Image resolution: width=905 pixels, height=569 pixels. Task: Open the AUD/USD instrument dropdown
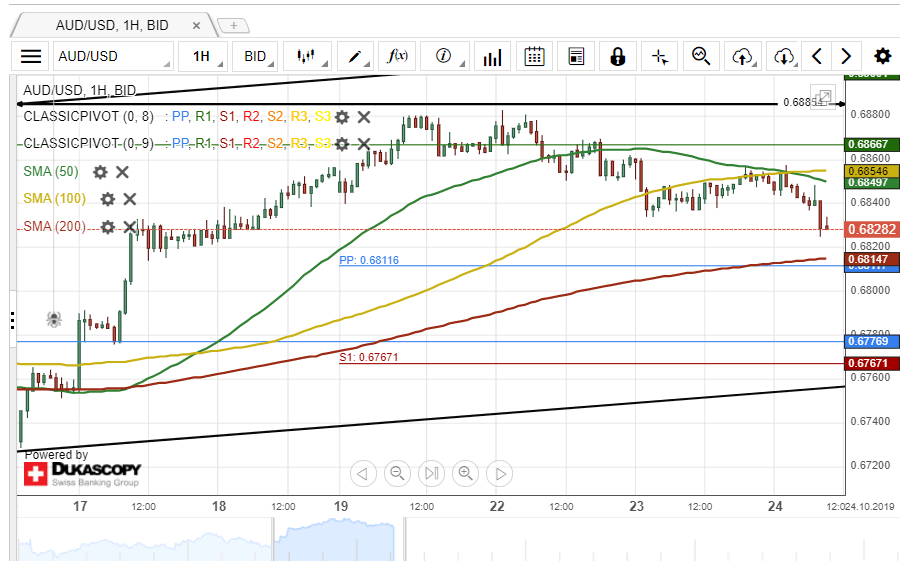point(110,56)
